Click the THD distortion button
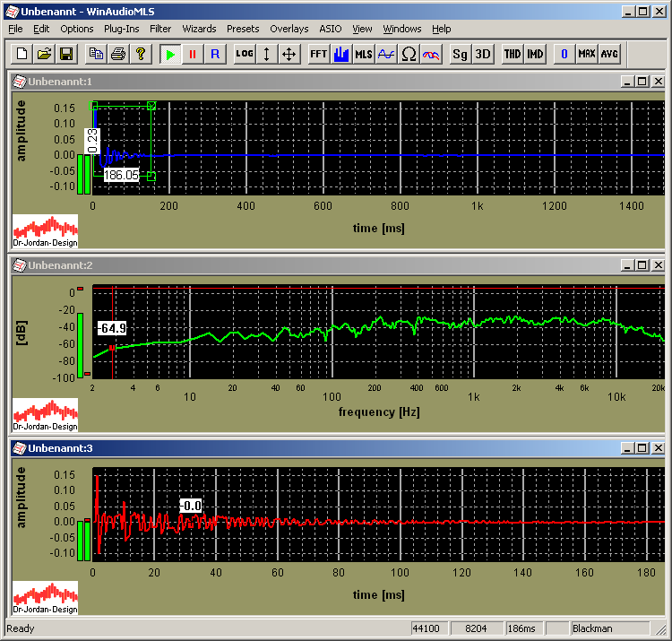This screenshot has width=672, height=641. (x=512, y=54)
